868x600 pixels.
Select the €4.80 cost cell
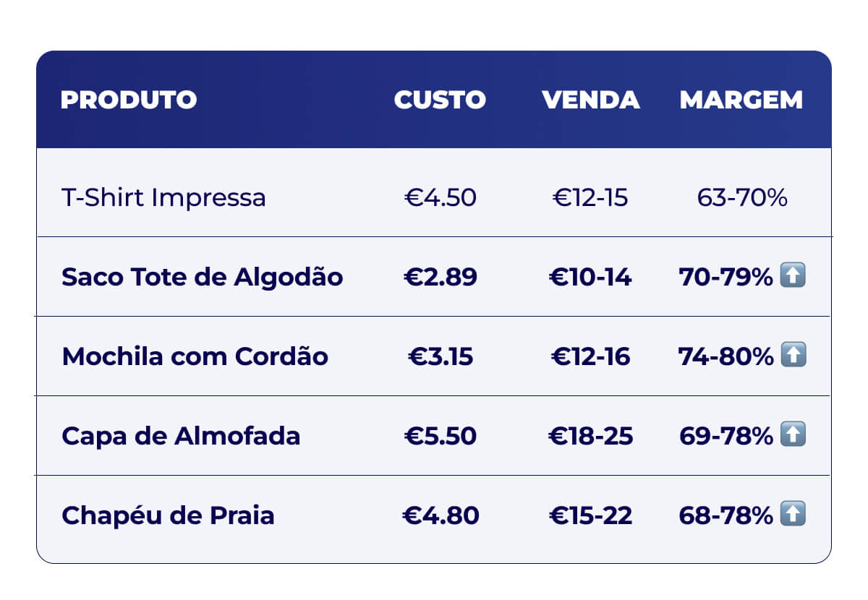click(x=440, y=515)
